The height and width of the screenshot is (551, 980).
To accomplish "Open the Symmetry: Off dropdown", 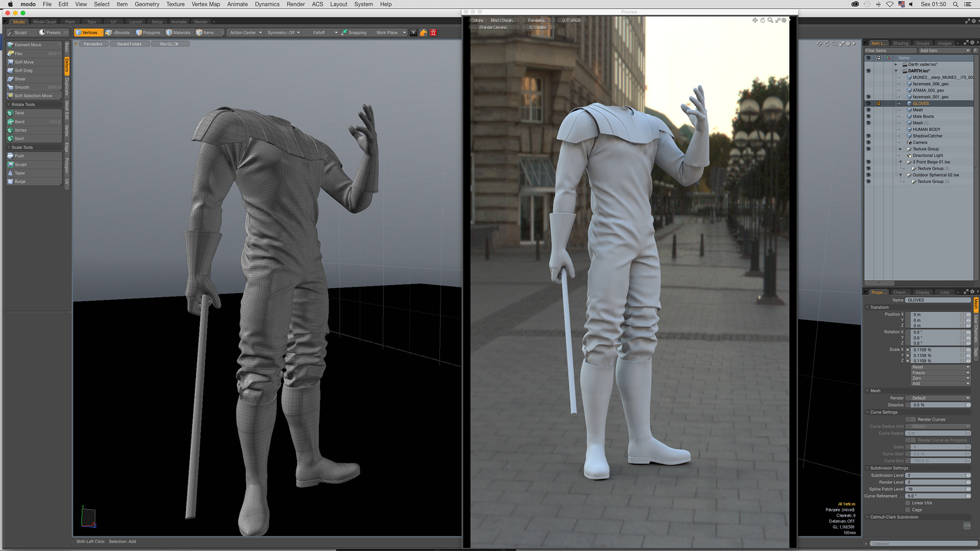I will click(x=283, y=33).
